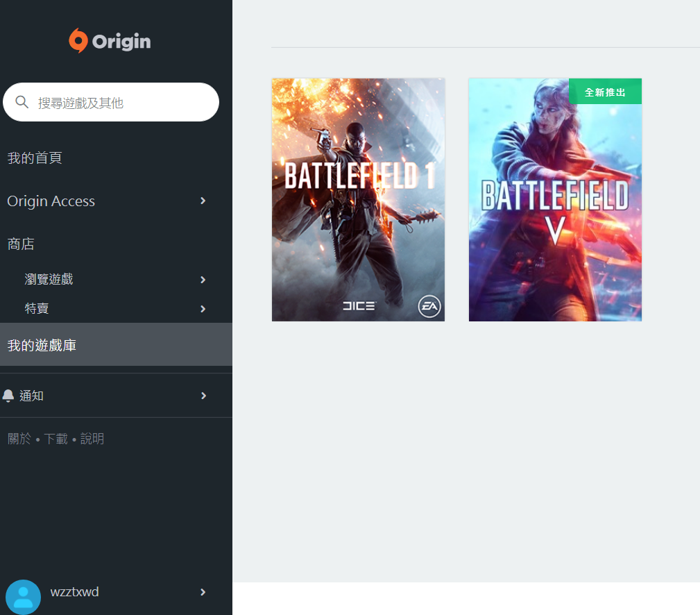Screen dimensions: 700x615
Task: Open the Battlefield 1 game tile
Action: click(358, 200)
